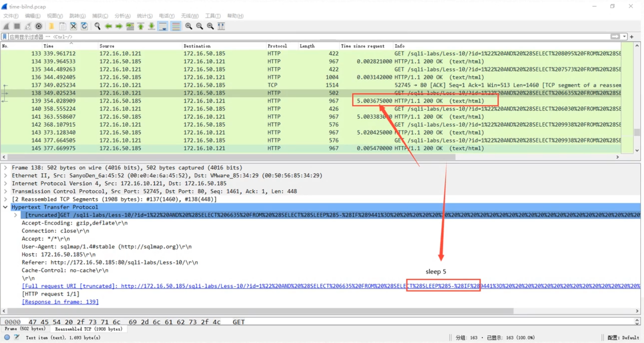Viewport: 644px width, 343px height.
Task: Click Host: 172.16.50.185 header line
Action: (59, 255)
